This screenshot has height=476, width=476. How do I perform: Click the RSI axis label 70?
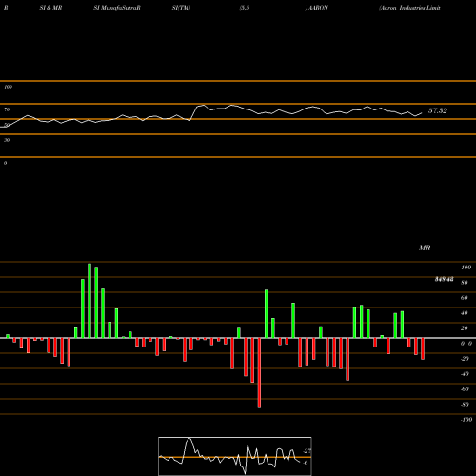point(7,109)
